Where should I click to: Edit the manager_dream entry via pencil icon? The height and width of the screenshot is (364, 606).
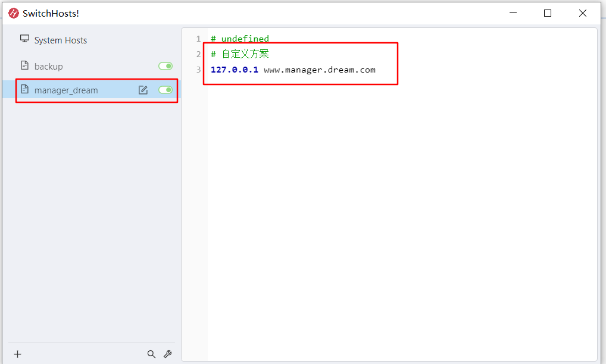tap(143, 90)
